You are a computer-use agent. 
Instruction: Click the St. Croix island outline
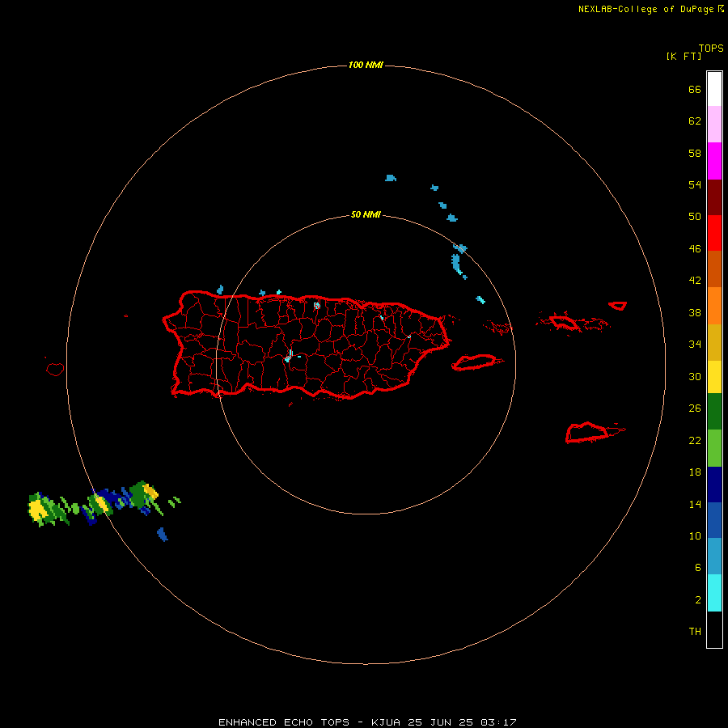586,433
